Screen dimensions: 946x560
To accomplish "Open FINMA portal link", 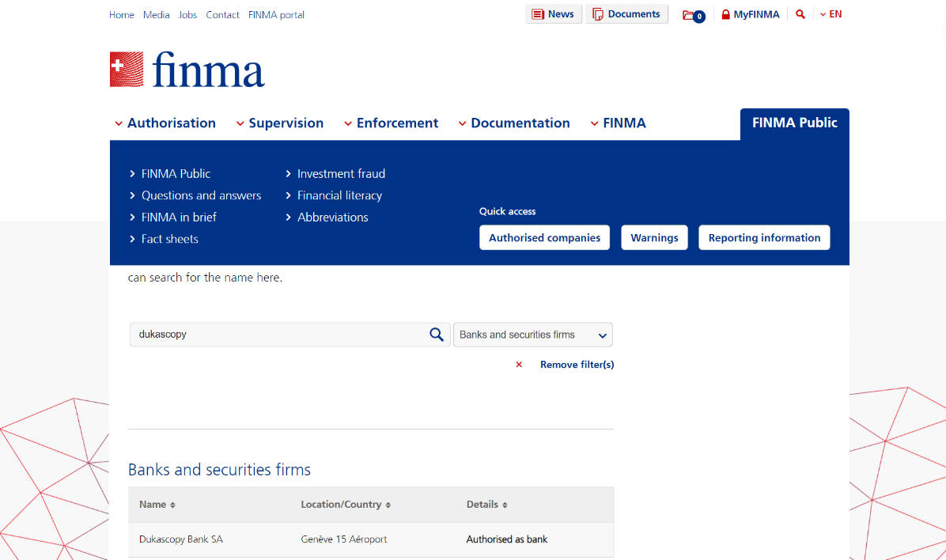I will [x=276, y=15].
